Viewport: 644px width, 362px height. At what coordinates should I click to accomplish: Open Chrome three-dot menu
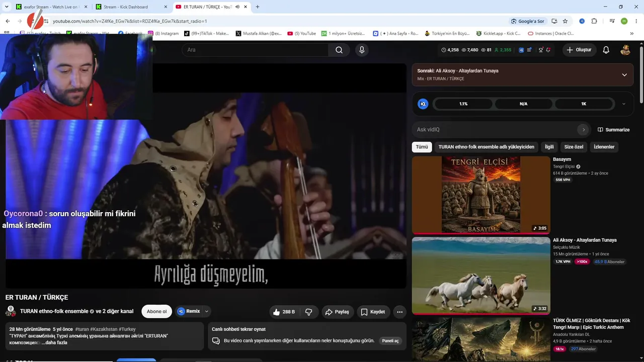click(636, 21)
